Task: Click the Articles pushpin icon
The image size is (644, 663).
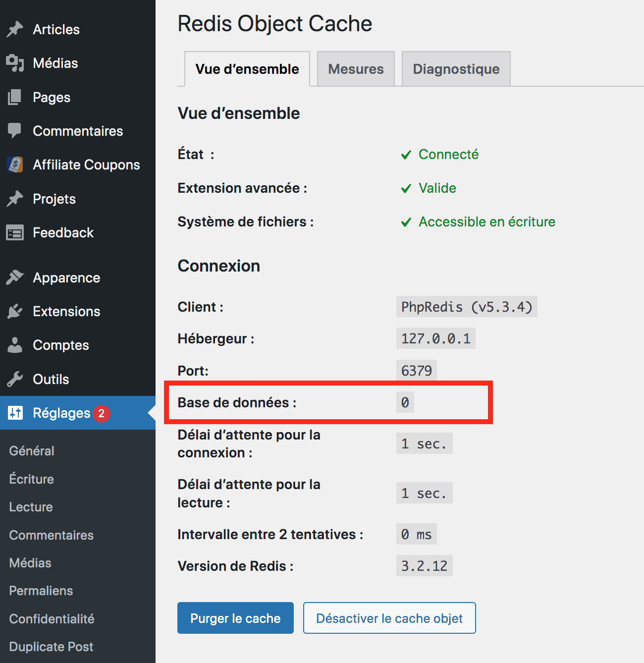Action: point(15,29)
